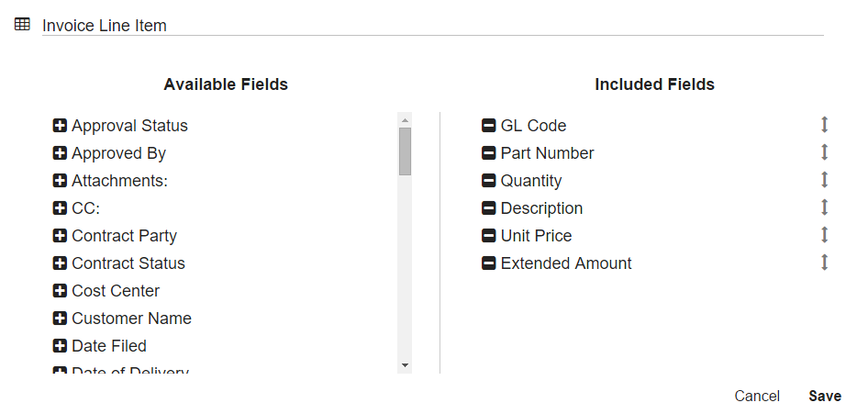Add Cost Center to included fields

coord(61,291)
